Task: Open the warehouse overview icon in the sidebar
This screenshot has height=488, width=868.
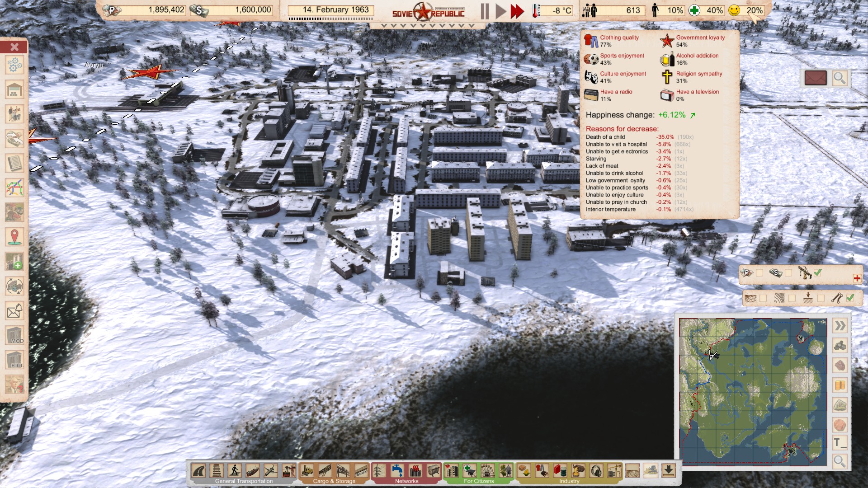Action: (14, 89)
